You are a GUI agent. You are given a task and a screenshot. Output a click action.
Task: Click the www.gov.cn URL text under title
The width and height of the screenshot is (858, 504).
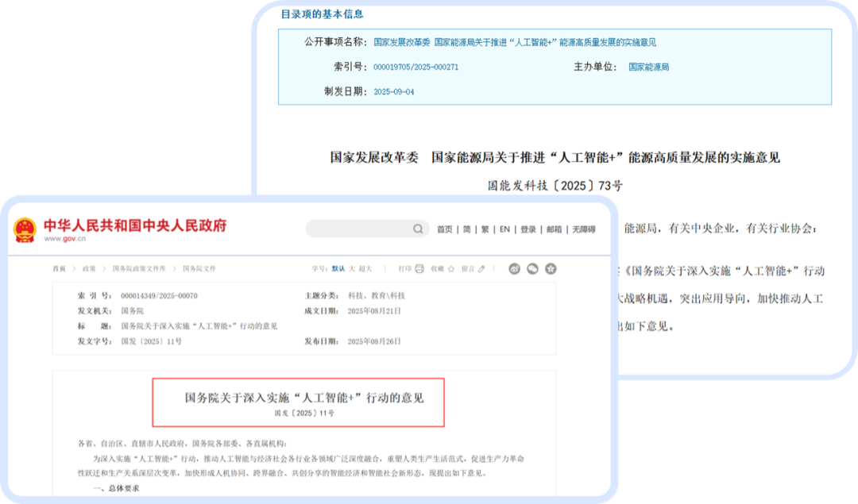65,239
